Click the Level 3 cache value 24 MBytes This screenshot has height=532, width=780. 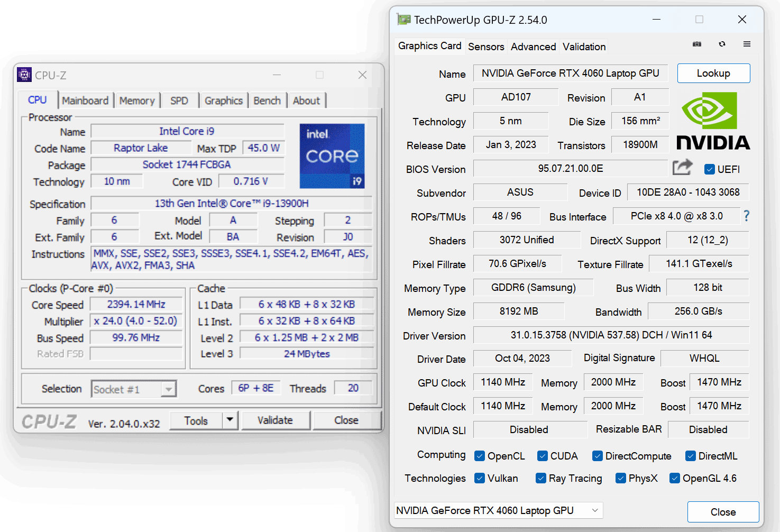[x=307, y=354]
